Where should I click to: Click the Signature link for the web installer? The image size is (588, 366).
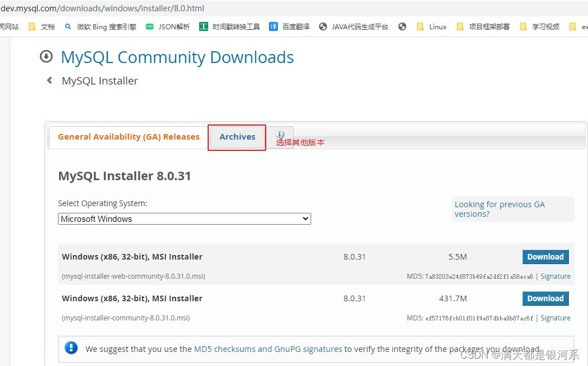pyautogui.click(x=555, y=276)
